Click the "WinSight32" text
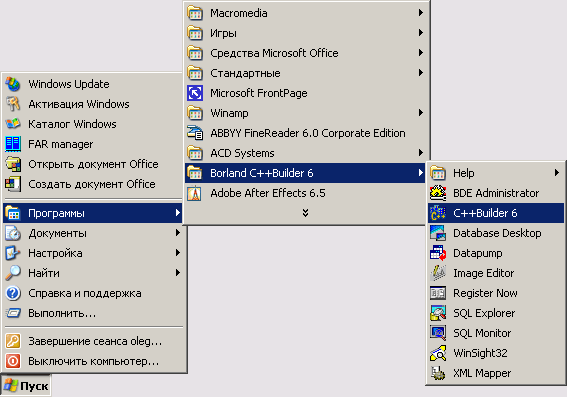567x397 pixels. coord(481,353)
